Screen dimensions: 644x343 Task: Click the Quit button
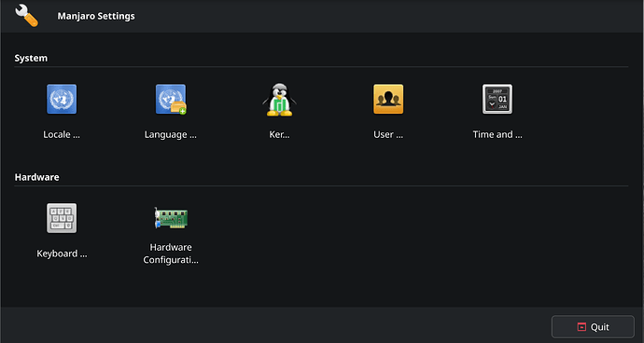coord(593,326)
